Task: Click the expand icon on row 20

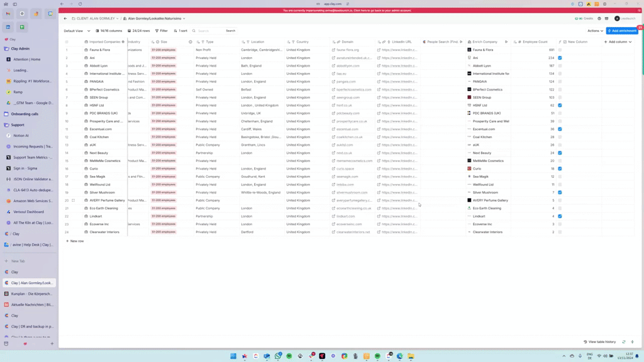Action: (73, 200)
